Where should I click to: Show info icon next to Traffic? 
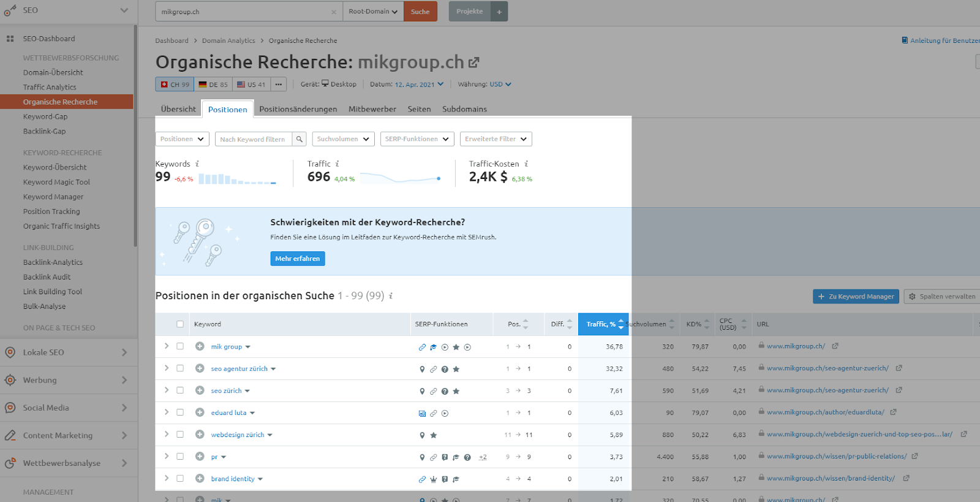337,164
